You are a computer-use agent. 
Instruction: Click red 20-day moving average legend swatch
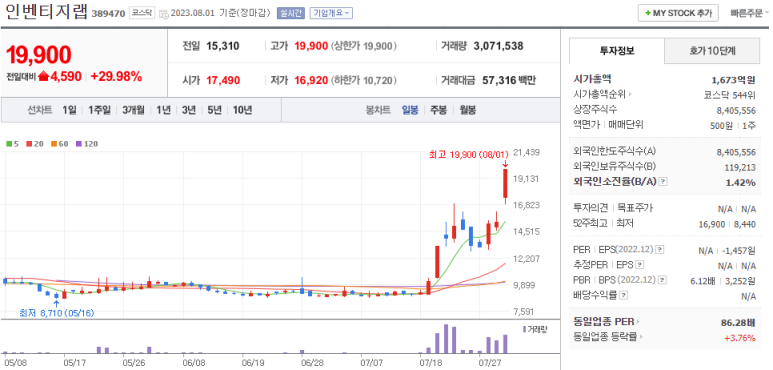pos(29,144)
